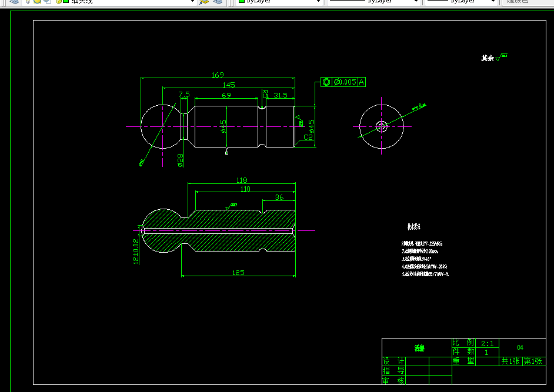Select the 145 dimension text

click(229, 85)
